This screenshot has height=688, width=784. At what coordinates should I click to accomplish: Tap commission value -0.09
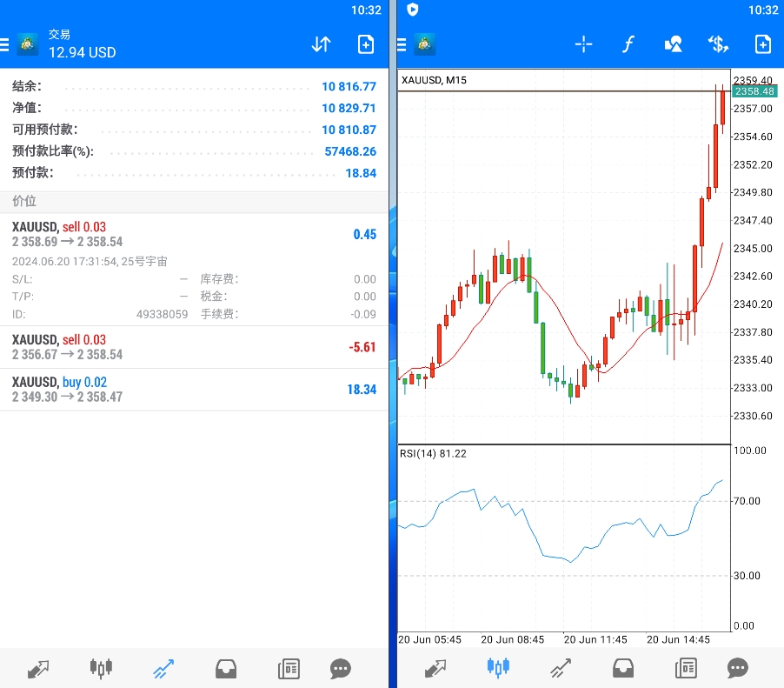pos(363,314)
